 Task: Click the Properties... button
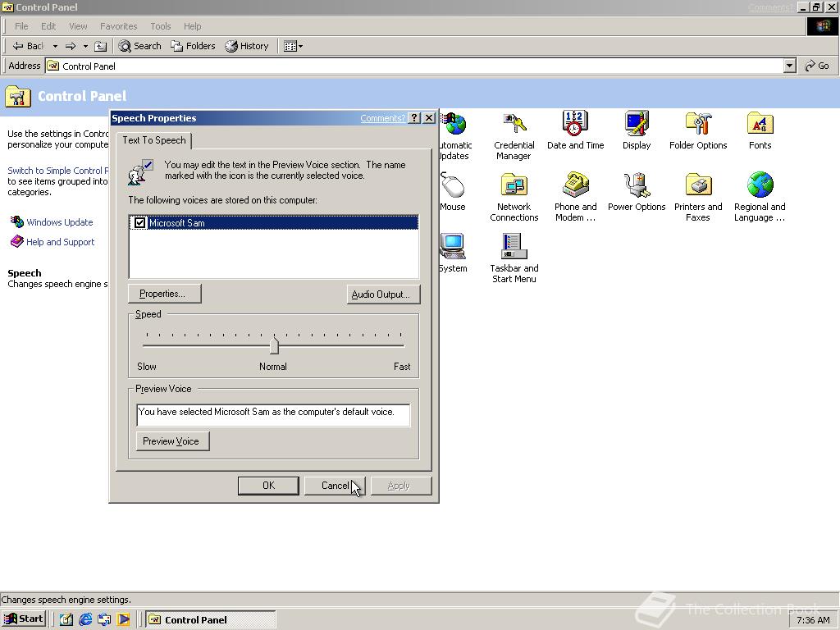165,294
